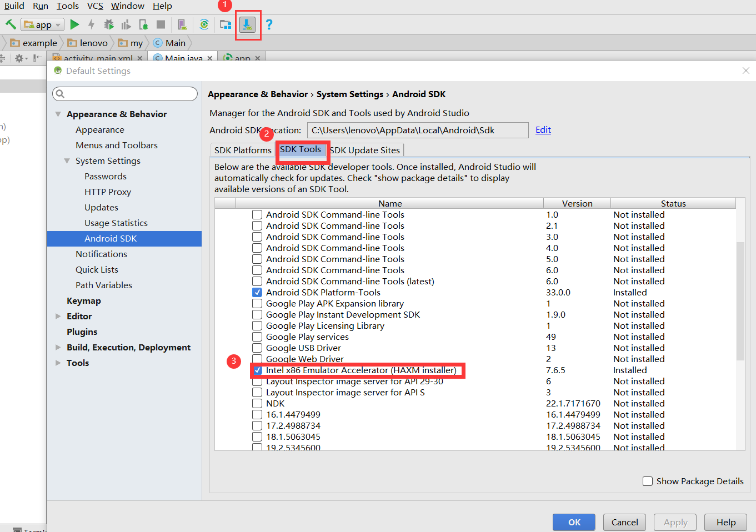Screen dimensions: 756x532
Task: Close the Default Settings dialog
Action: click(x=746, y=71)
